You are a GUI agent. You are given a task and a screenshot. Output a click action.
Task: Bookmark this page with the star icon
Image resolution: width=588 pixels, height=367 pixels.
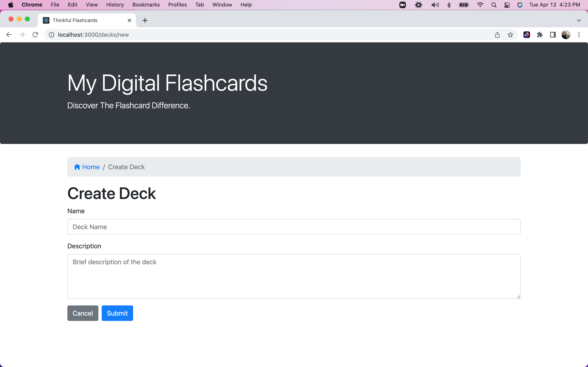click(x=510, y=35)
